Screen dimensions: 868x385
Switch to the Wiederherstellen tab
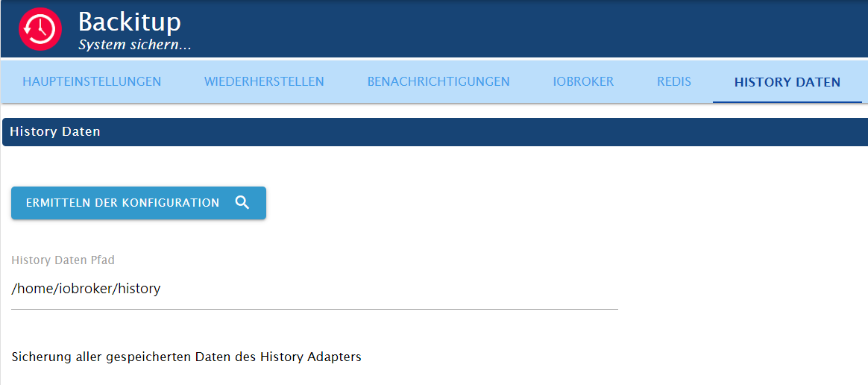[x=264, y=82]
